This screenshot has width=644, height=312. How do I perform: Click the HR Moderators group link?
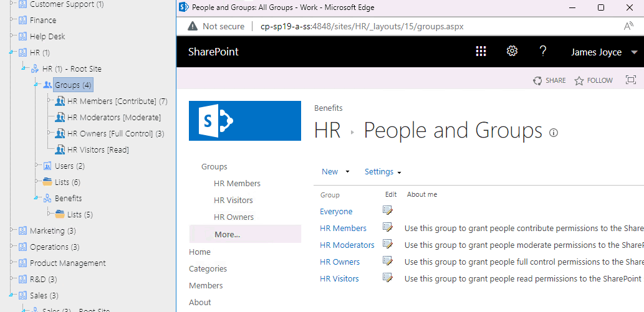tap(347, 245)
